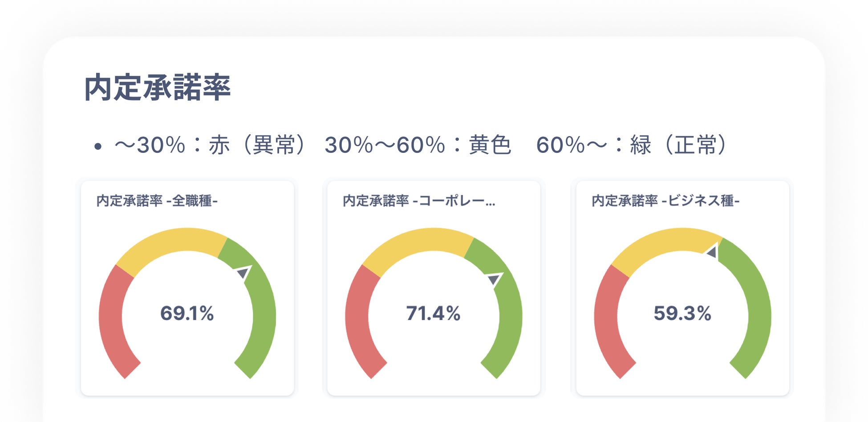
Task: Open the 内定承諾率 -ビジネス種- card title
Action: (665, 201)
